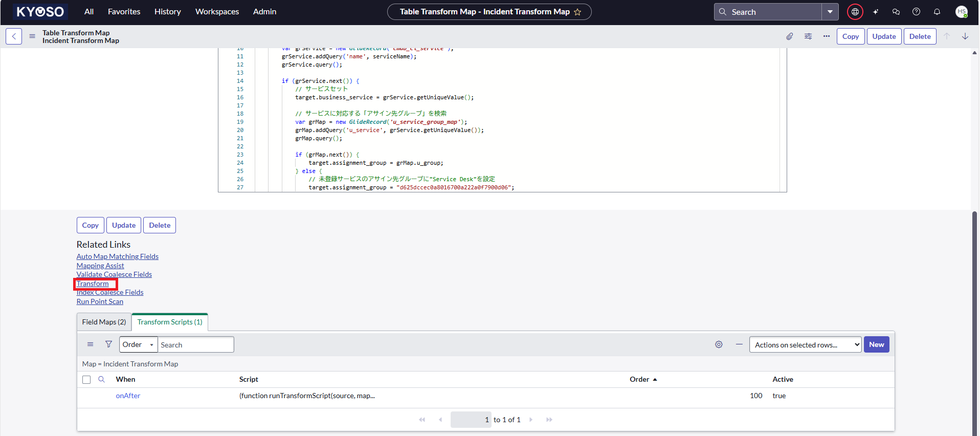This screenshot has width=980, height=436.
Task: Open the Workspaces menu
Action: (x=217, y=12)
